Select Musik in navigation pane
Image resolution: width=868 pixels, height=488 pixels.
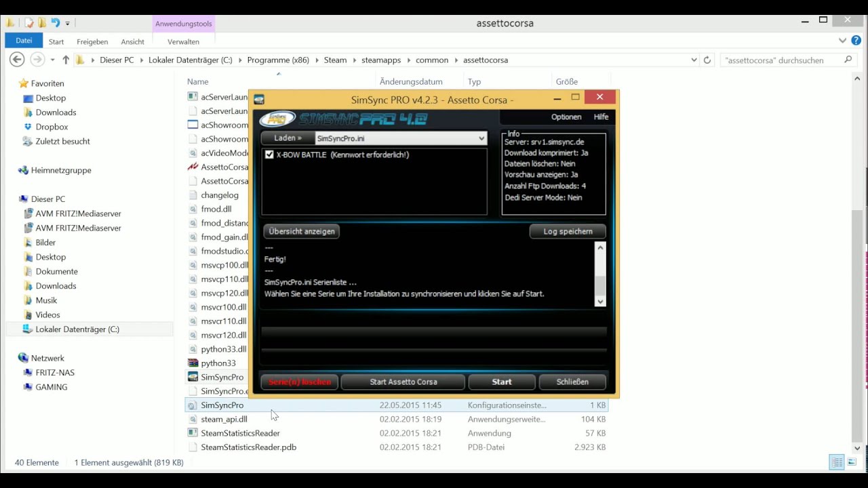coord(46,300)
